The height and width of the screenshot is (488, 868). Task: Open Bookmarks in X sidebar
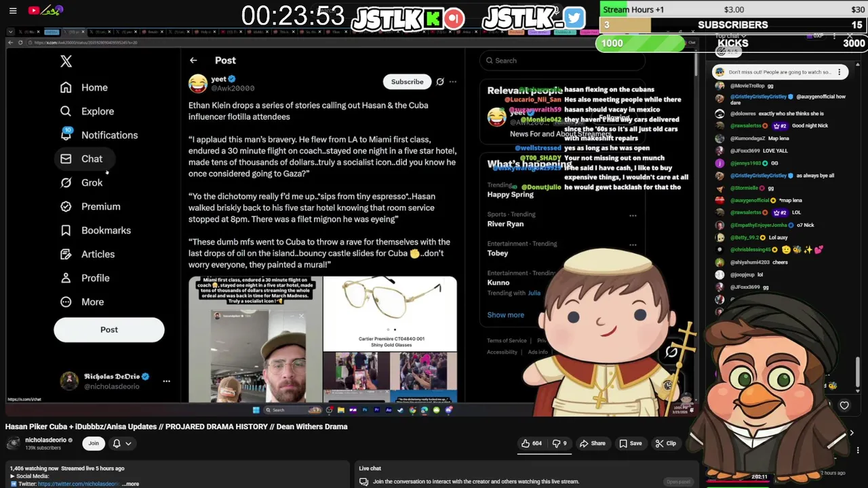point(96,230)
